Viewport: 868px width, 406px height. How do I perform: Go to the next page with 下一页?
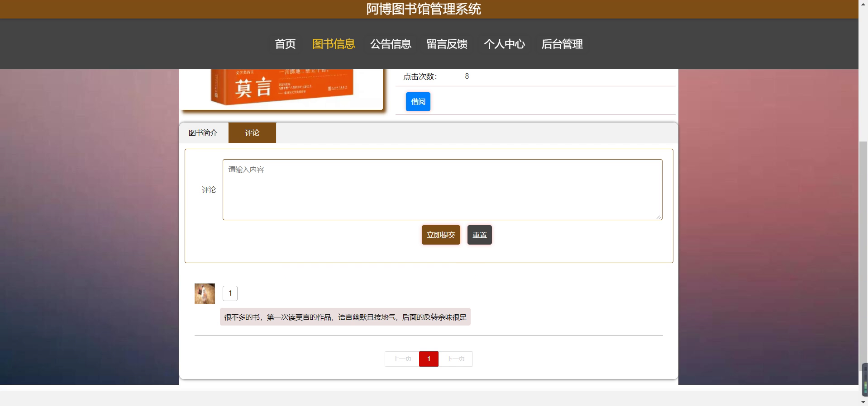tap(455, 359)
